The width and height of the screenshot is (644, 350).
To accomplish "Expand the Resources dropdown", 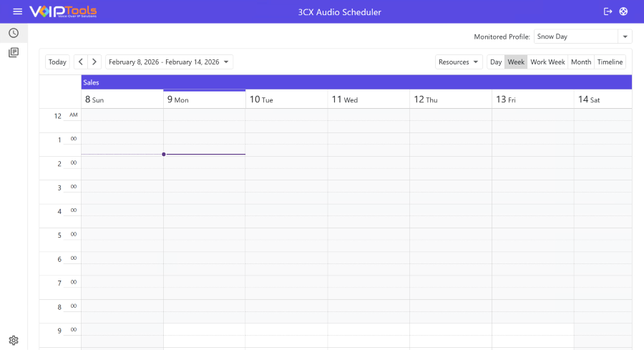I will pos(459,62).
